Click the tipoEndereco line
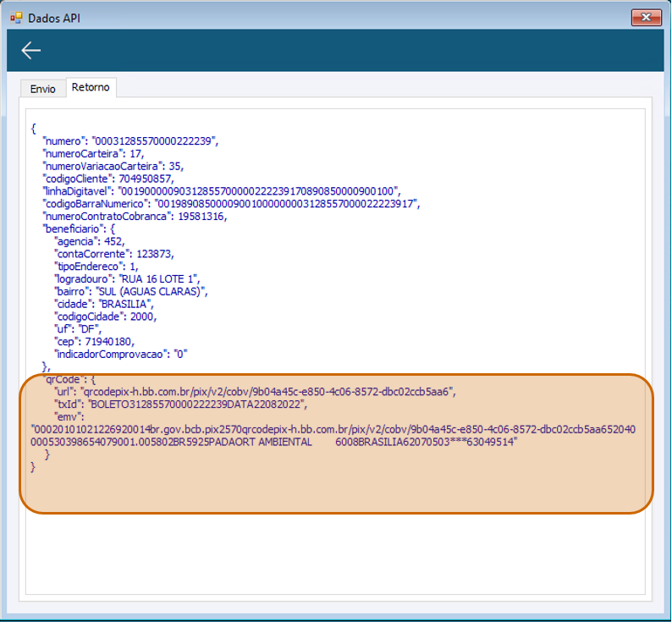The image size is (672, 622). point(96,267)
